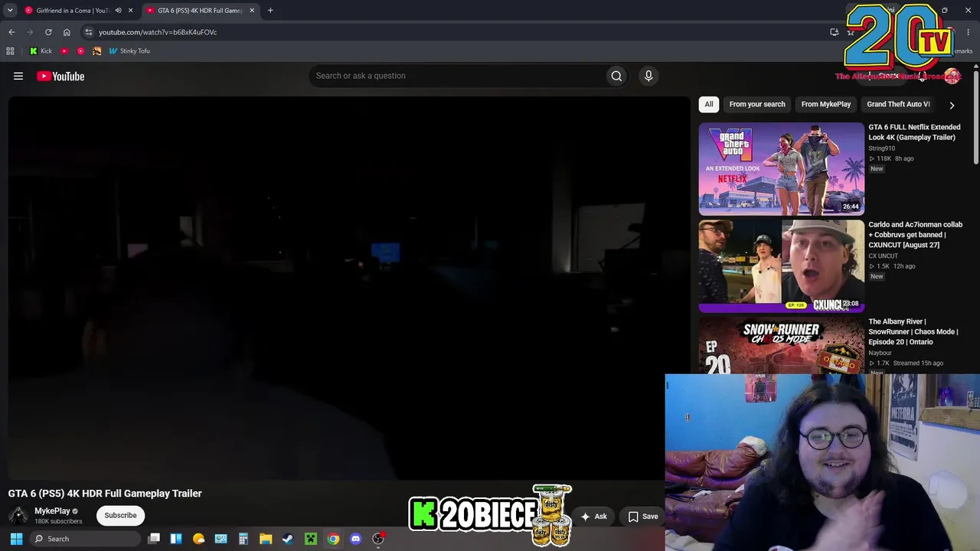Select the Grand Theft Auto VI chip
This screenshot has width=980, height=551.
click(899, 104)
